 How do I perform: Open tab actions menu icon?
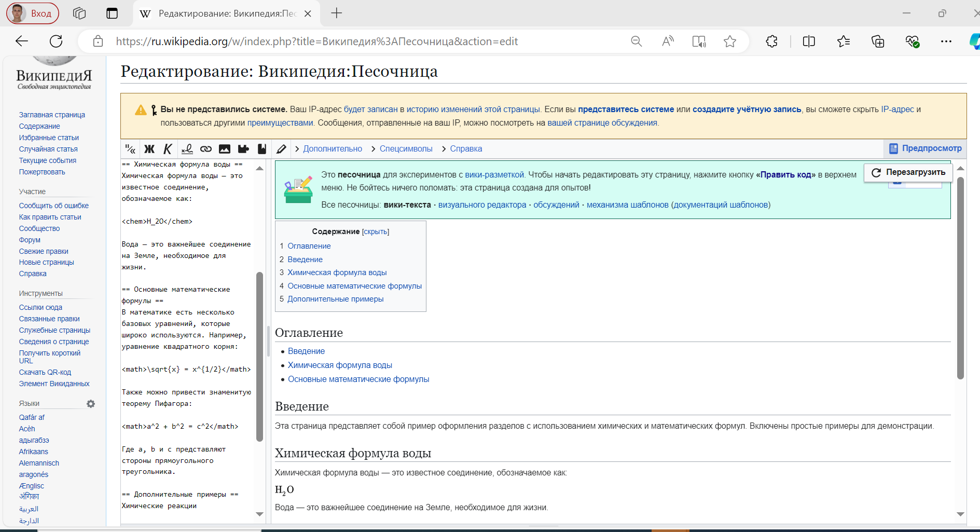point(112,13)
